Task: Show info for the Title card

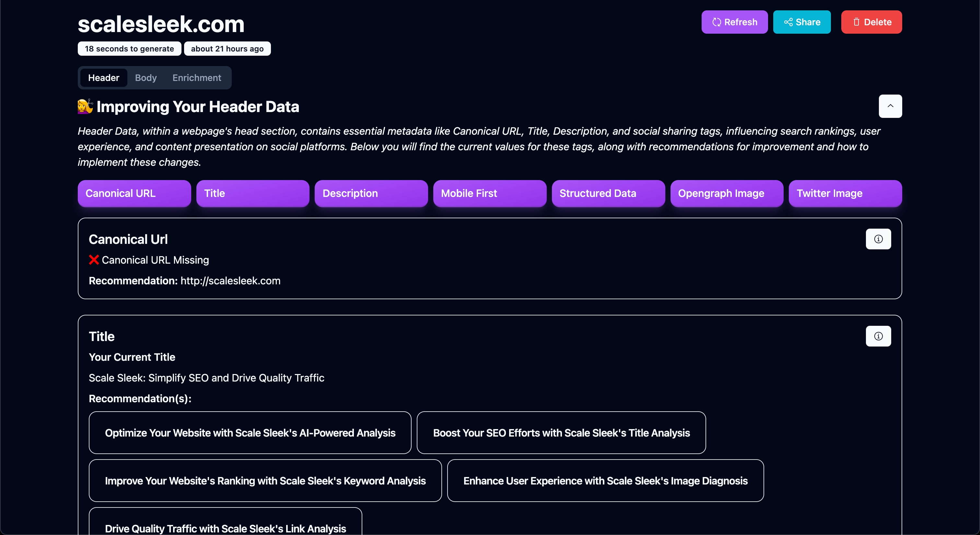Action: 878,336
